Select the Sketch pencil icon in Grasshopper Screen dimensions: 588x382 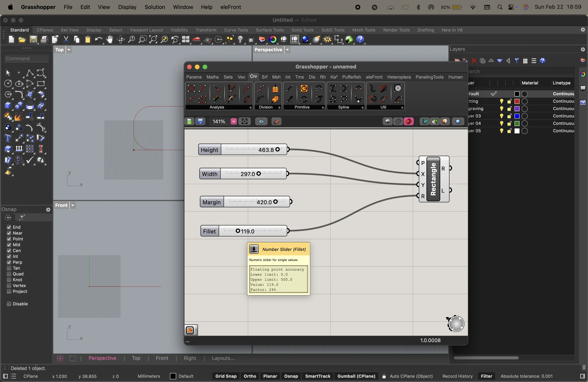(276, 121)
